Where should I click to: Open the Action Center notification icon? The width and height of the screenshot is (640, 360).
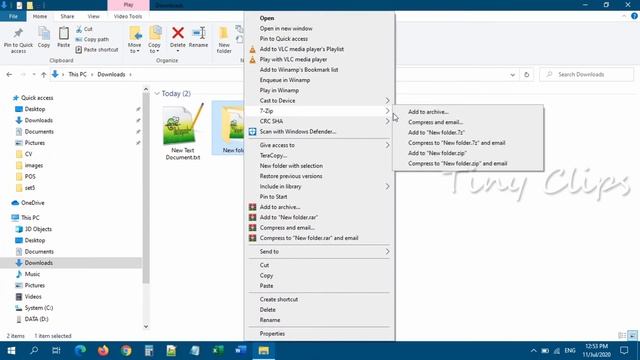coord(624,351)
